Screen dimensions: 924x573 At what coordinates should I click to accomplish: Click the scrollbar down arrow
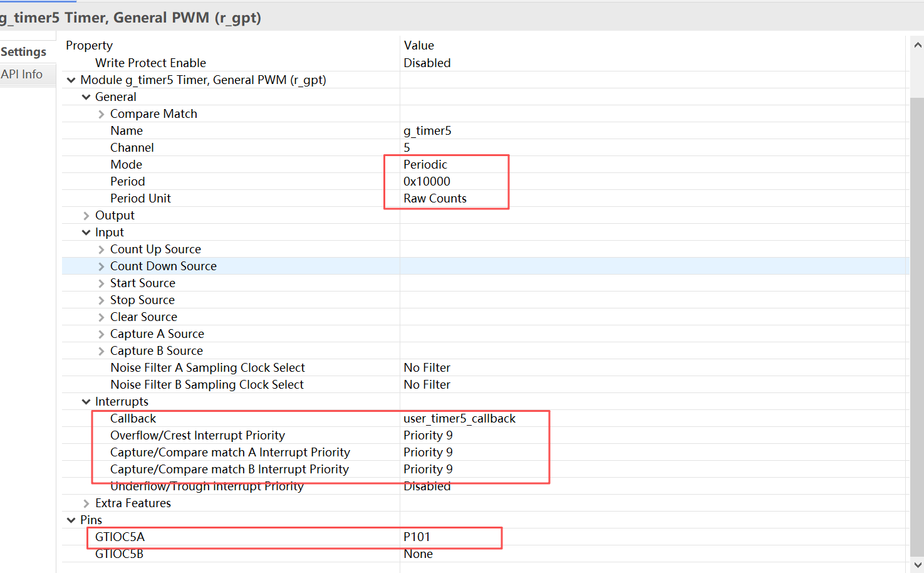[x=918, y=564]
